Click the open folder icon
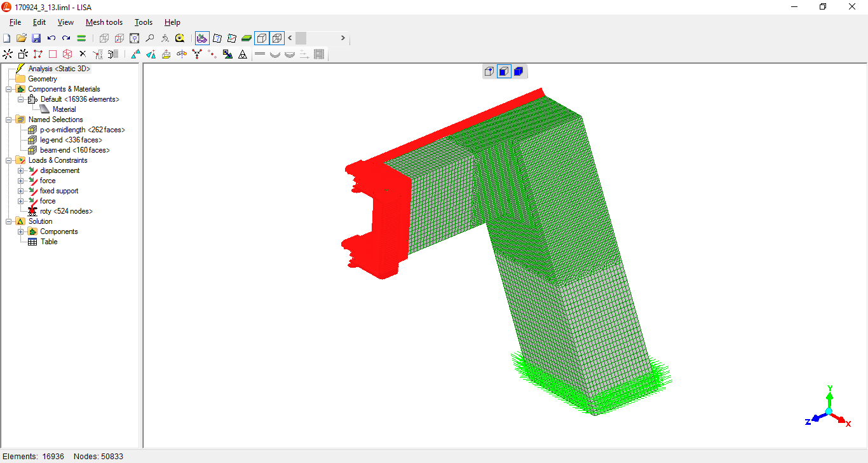The height and width of the screenshot is (463, 868). pyautogui.click(x=22, y=38)
